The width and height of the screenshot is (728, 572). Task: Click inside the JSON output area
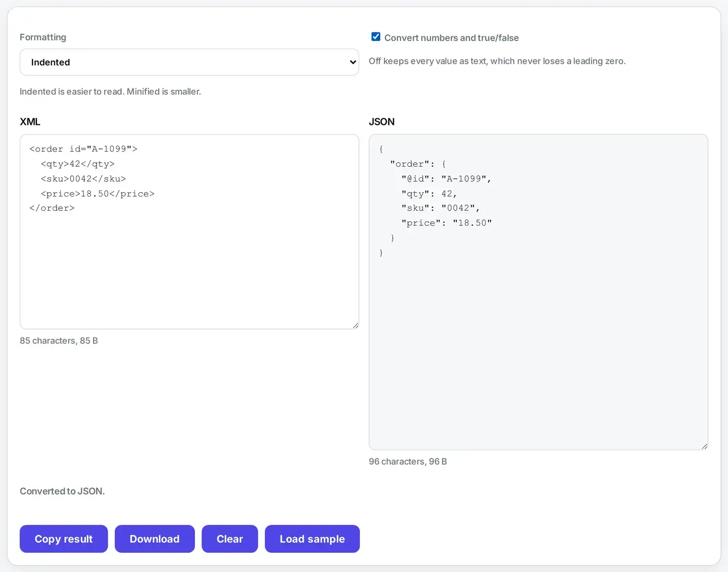538,292
